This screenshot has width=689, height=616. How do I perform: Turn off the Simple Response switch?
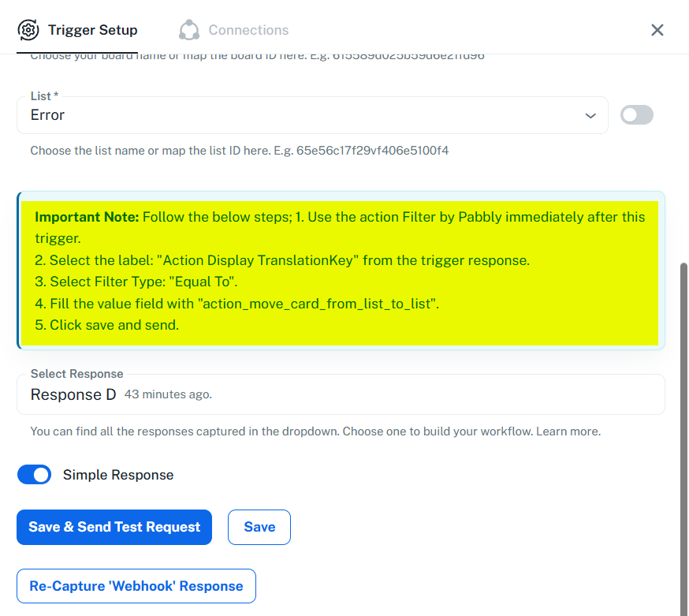coord(34,475)
